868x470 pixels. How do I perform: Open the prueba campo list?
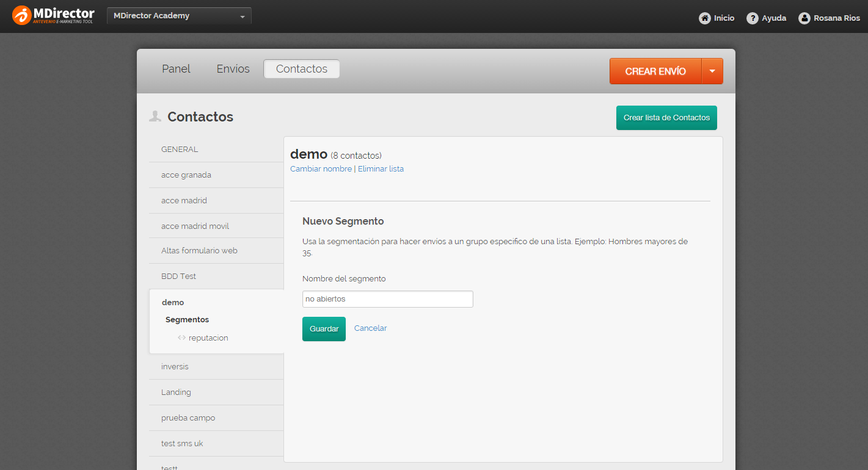[x=216, y=418]
